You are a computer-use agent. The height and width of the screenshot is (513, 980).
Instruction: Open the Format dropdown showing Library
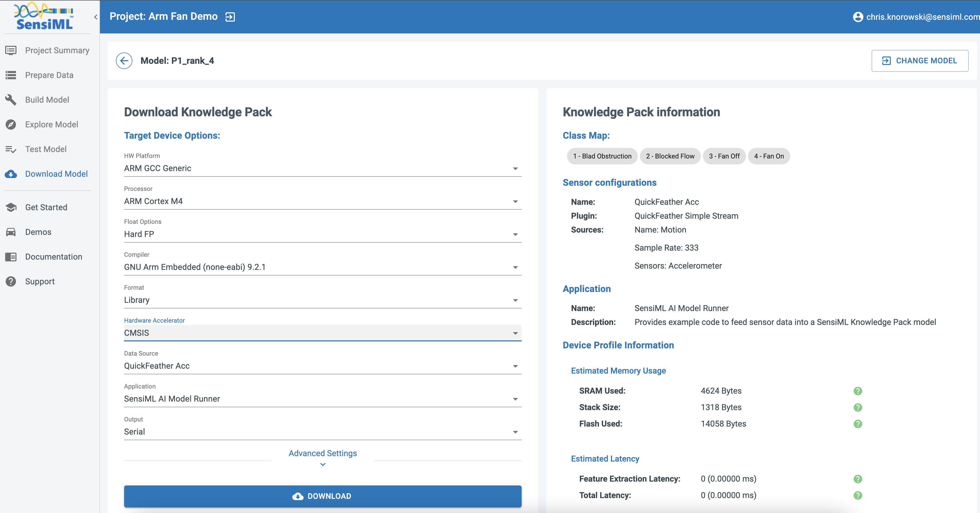[323, 300]
